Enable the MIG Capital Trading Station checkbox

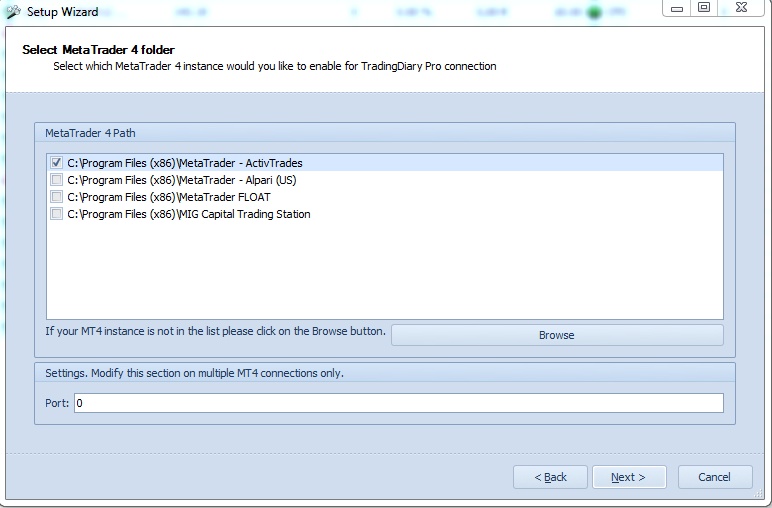(57, 214)
